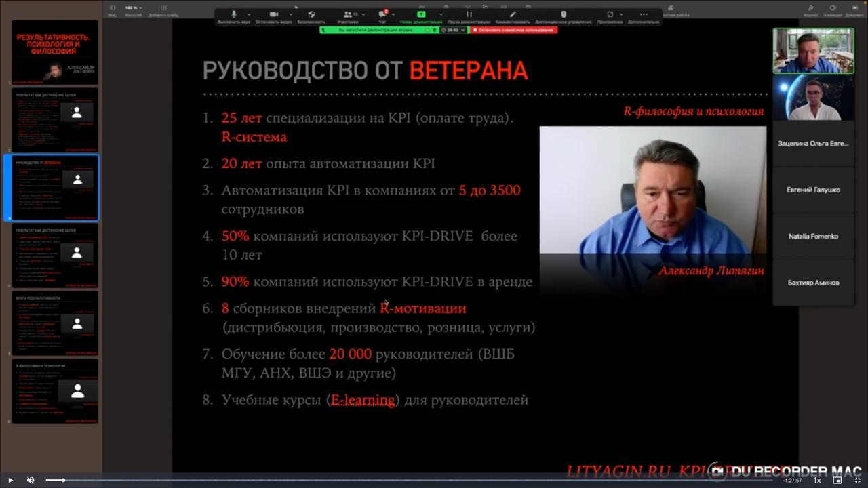Select slide 5 thumbnail Враги результативности
868x488 pixels.
(54, 323)
